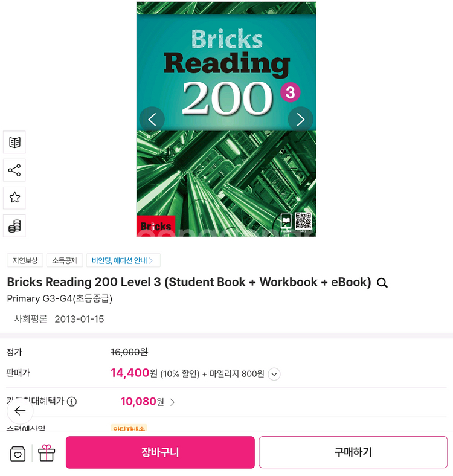Open the Bricks Reading 200 cover image
The width and height of the screenshot is (453, 476).
coord(226,119)
